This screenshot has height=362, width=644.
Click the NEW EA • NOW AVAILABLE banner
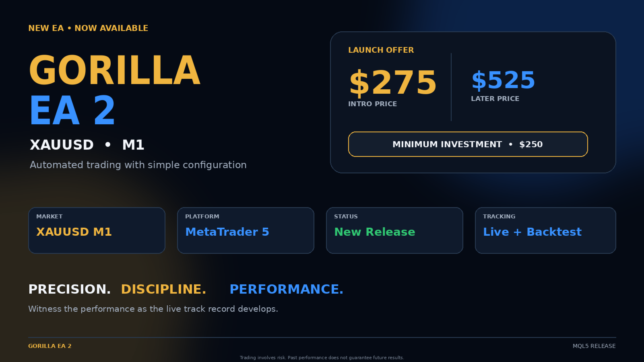click(x=88, y=28)
